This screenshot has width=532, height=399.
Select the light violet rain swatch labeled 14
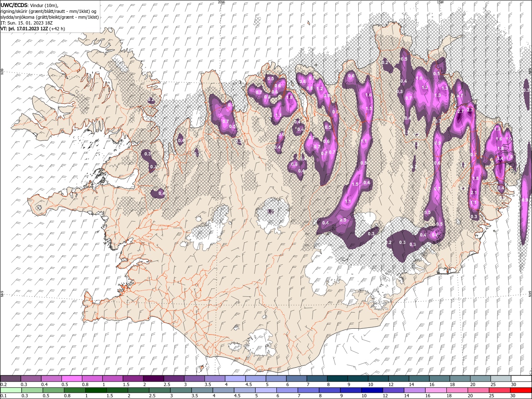(414, 390)
